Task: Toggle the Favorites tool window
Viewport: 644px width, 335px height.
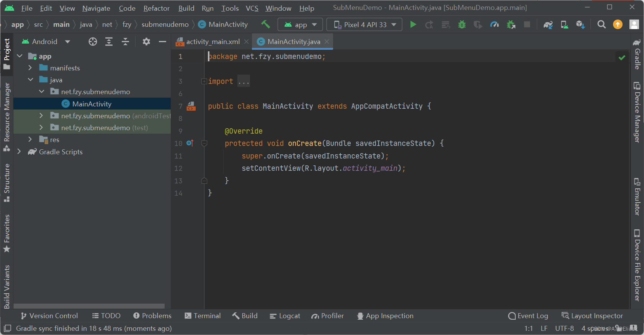Action: click(7, 233)
